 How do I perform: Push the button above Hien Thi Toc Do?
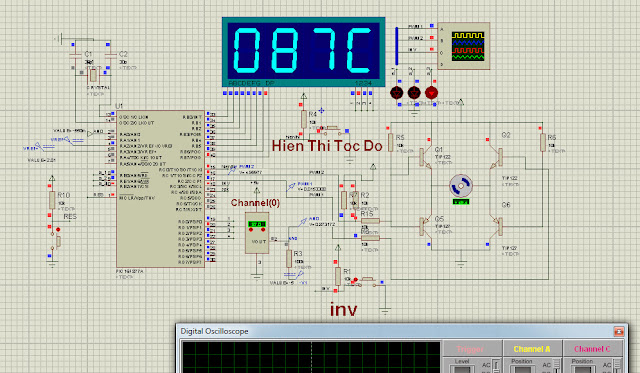click(x=332, y=130)
